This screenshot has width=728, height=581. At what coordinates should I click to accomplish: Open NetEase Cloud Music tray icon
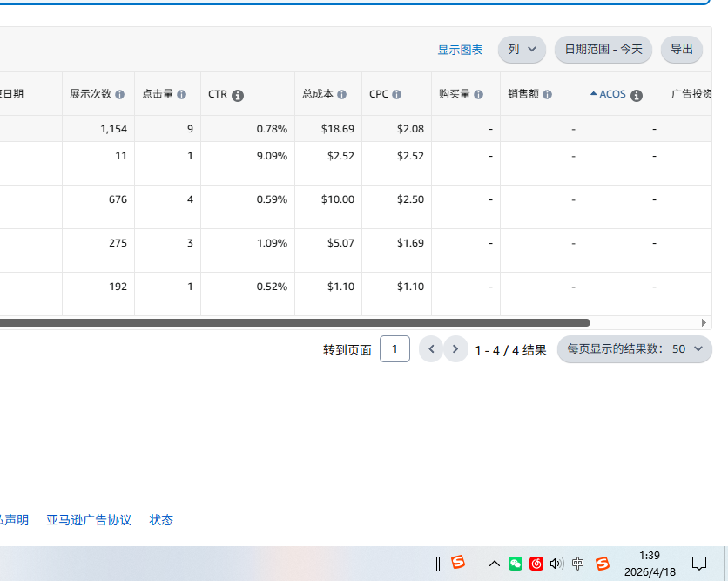tap(536, 564)
